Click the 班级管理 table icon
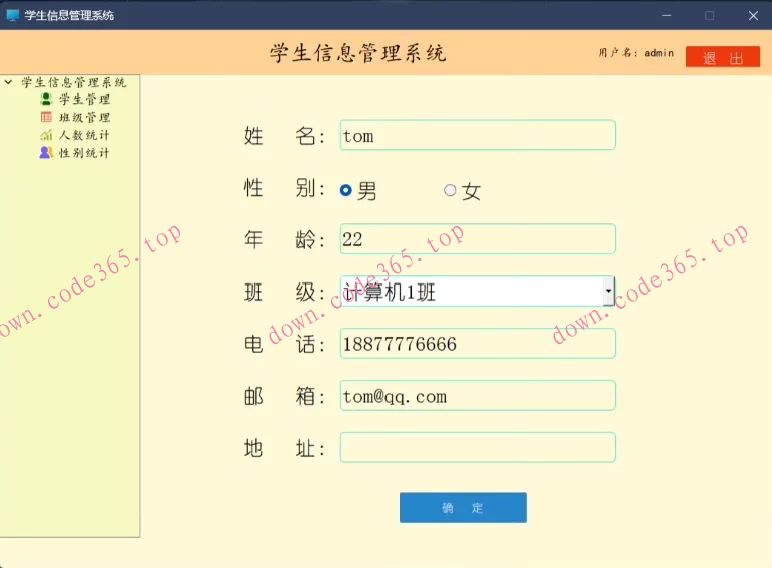This screenshot has width=772, height=568. pyautogui.click(x=46, y=117)
